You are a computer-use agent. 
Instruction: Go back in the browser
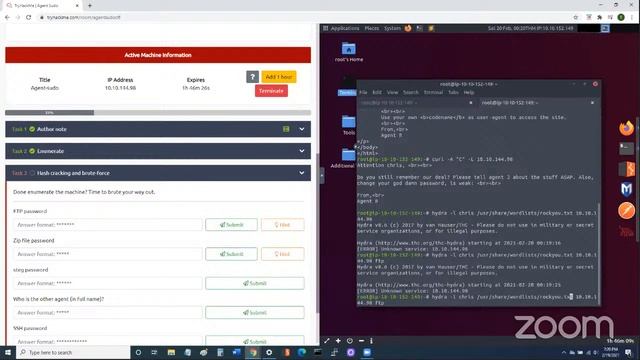coord(7,17)
